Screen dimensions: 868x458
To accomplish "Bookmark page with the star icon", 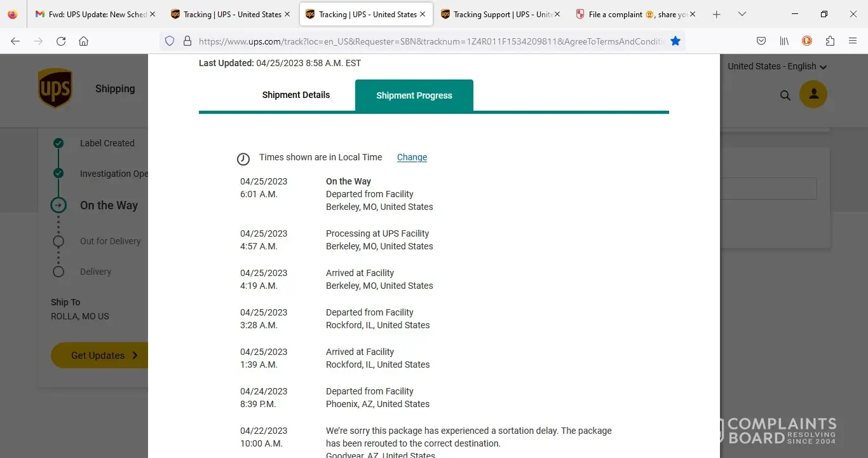I will (675, 41).
